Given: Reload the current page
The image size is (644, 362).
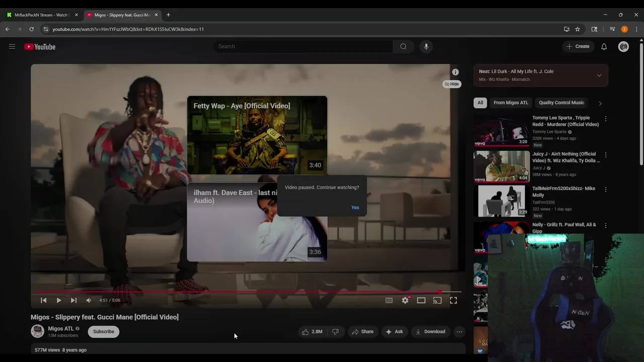Looking at the screenshot, I should pos(31,29).
